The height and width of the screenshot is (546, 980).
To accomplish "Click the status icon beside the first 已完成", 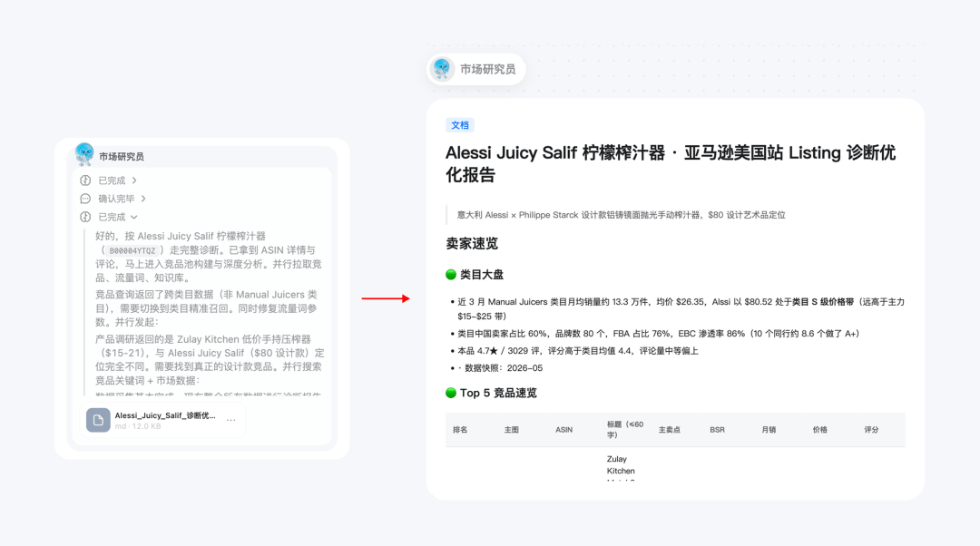I will (x=85, y=180).
